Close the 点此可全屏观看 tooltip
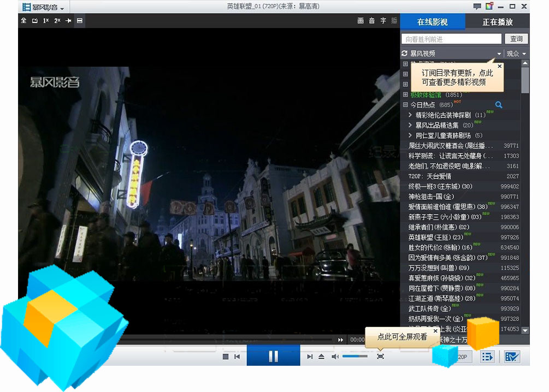The width and height of the screenshot is (549, 392). tap(435, 331)
